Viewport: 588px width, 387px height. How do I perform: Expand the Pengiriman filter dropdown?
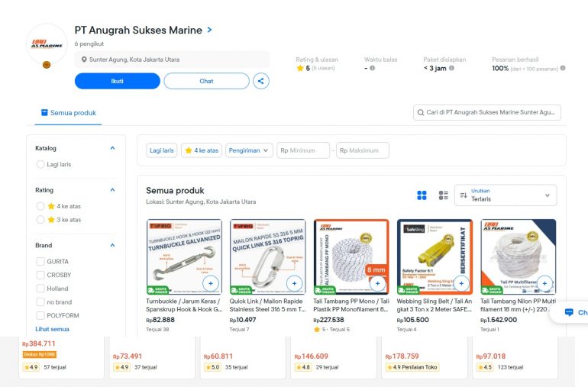point(250,150)
